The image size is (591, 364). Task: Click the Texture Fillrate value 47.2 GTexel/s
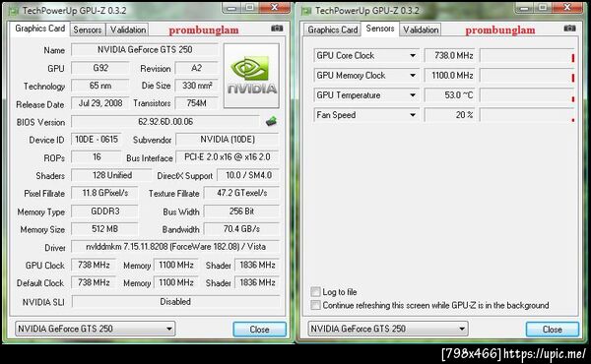(x=241, y=193)
